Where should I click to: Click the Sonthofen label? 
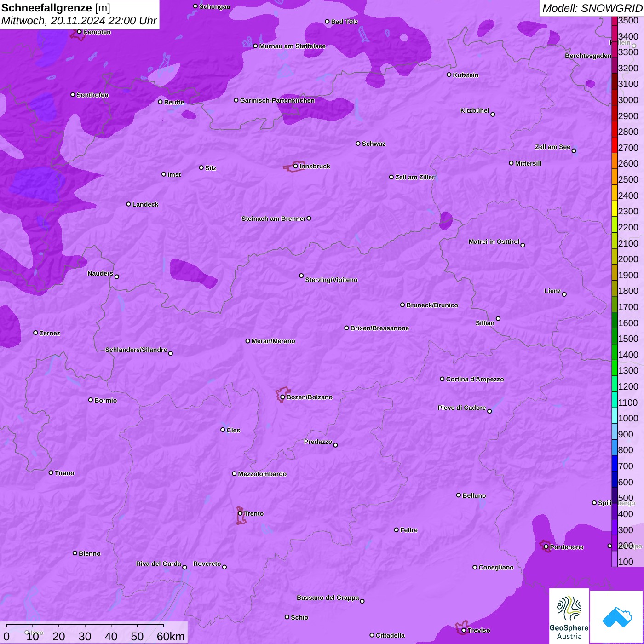pos(92,95)
